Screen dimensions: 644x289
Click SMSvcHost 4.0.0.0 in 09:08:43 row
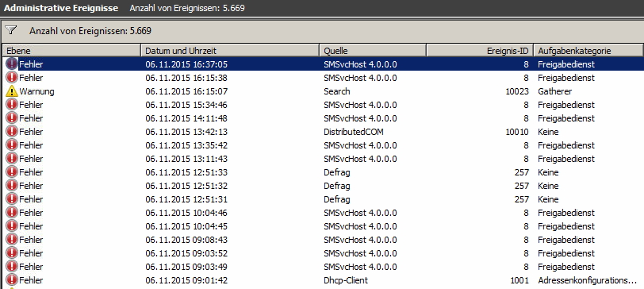[x=360, y=240]
